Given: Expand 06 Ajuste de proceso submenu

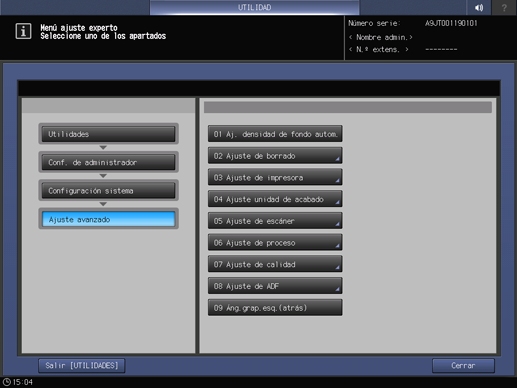Looking at the screenshot, I should [x=275, y=242].
